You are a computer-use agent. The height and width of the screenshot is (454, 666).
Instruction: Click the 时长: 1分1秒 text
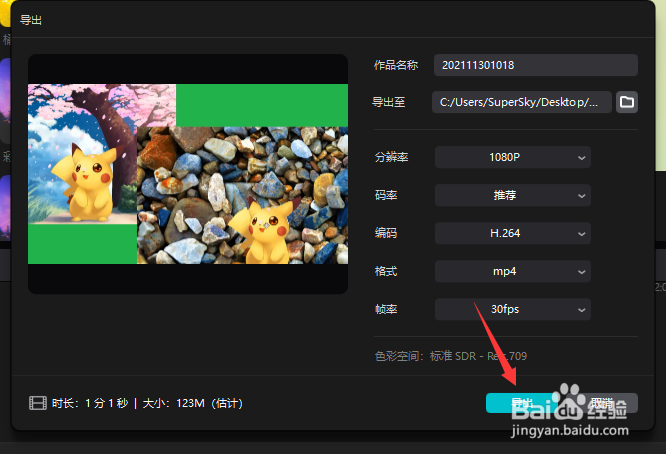(x=90, y=403)
